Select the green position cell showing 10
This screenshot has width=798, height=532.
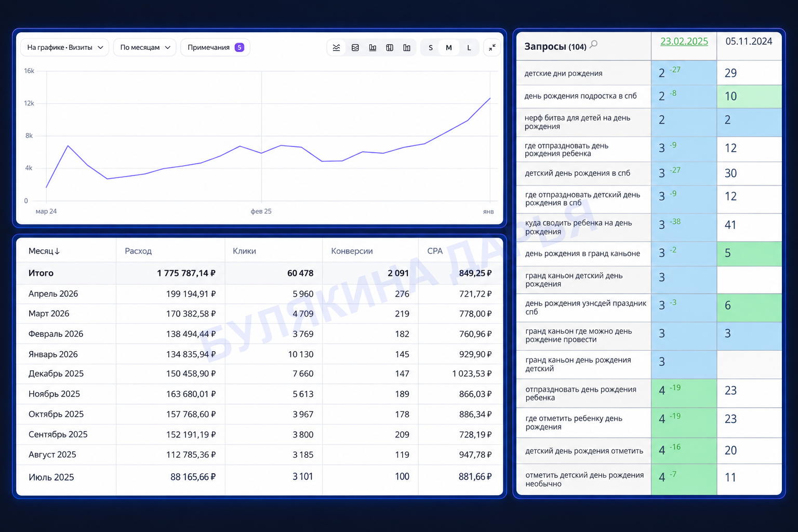(750, 97)
